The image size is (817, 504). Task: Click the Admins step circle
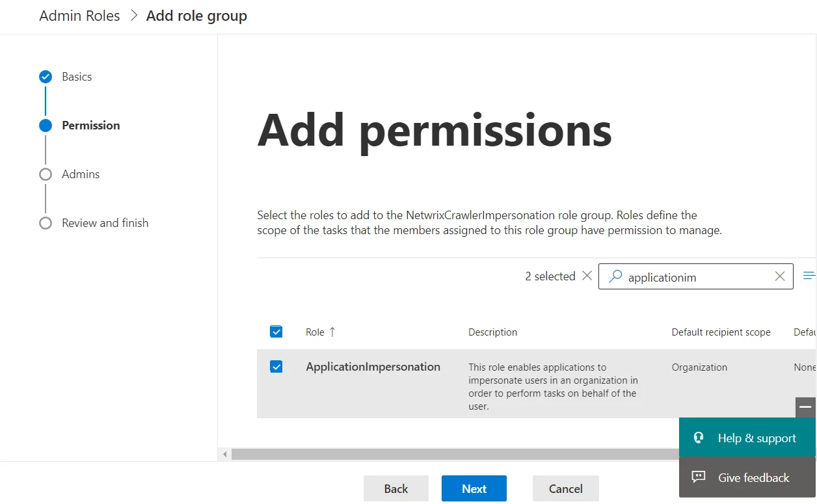pyautogui.click(x=46, y=174)
